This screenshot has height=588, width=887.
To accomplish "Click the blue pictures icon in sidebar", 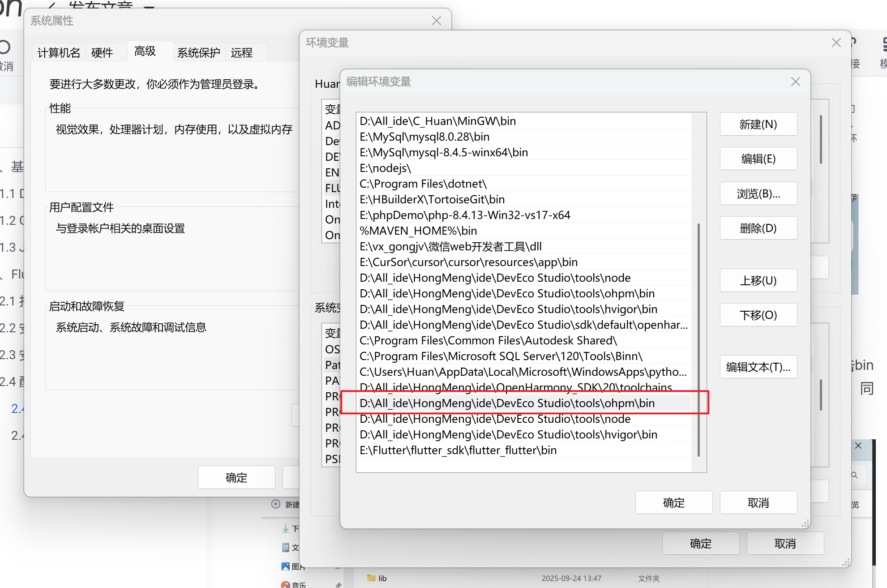I will pos(286,566).
